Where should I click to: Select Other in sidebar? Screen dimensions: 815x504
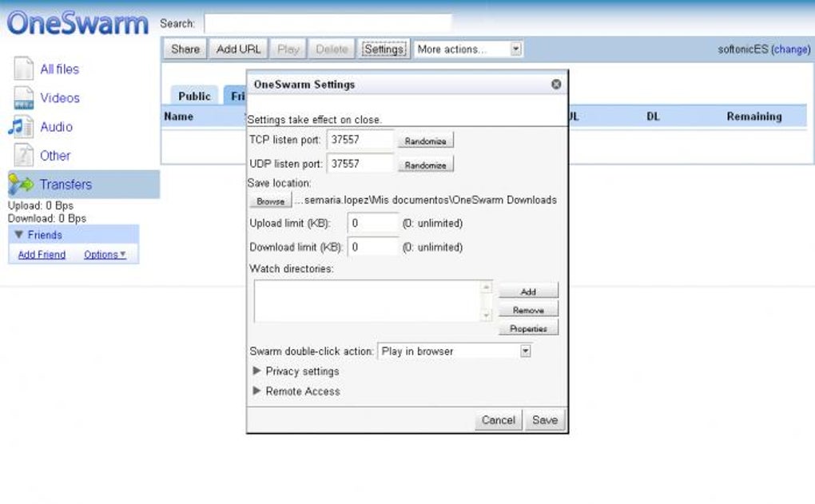[x=55, y=156]
